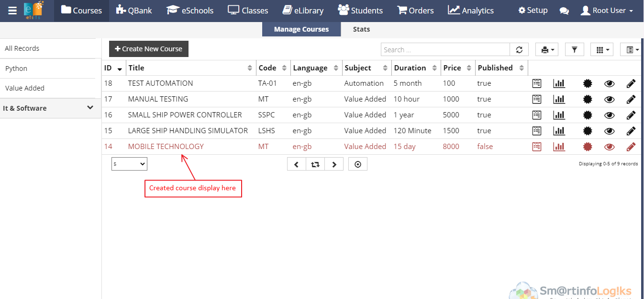644x299 pixels.
Task: Select Python category in sidebar
Action: pos(48,69)
